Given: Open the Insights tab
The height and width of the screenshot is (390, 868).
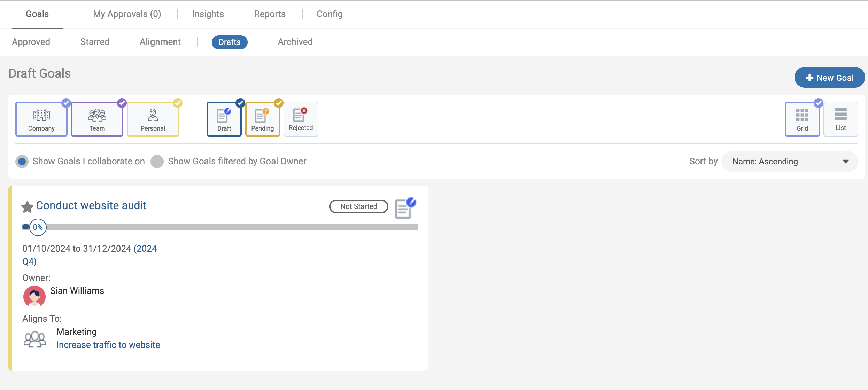Looking at the screenshot, I should click(x=208, y=14).
